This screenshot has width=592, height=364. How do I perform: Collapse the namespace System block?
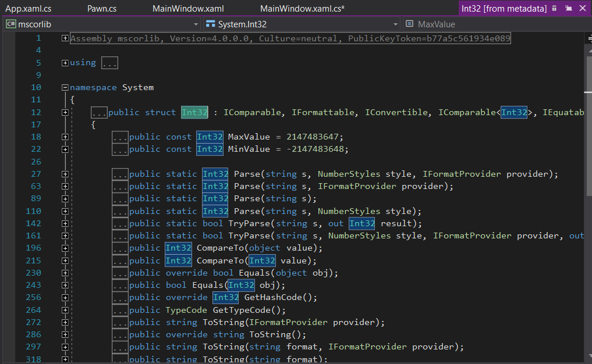click(x=65, y=88)
